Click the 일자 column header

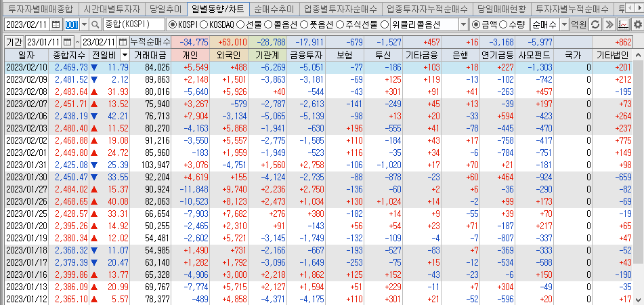click(x=26, y=55)
